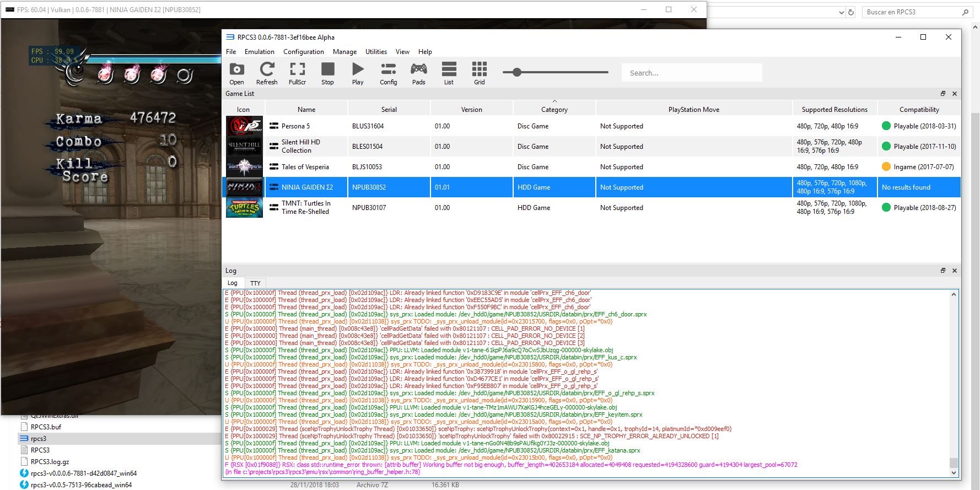Click serial NPUB30107
The width and height of the screenshot is (980, 490).
[369, 208]
